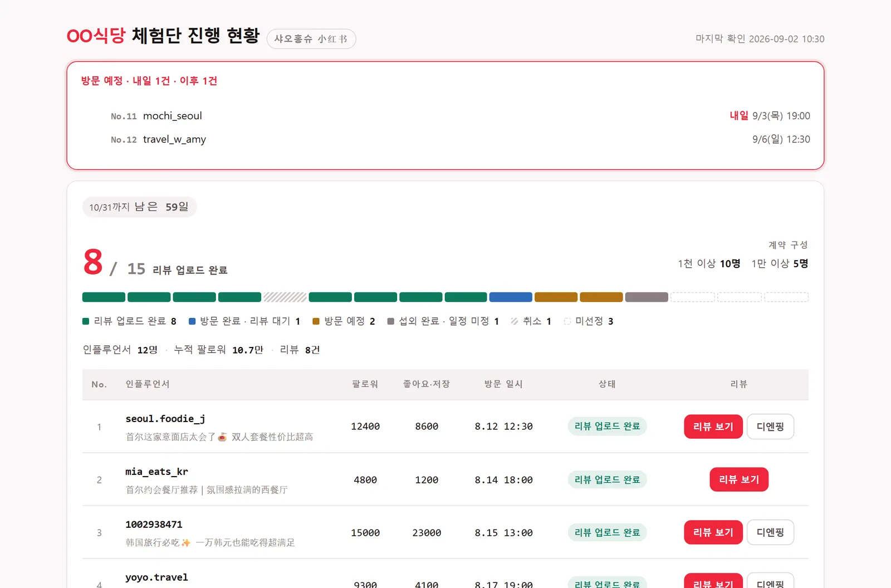Click the 10/31까지 남은 59일 badge
The width and height of the screenshot is (891, 588).
139,207
